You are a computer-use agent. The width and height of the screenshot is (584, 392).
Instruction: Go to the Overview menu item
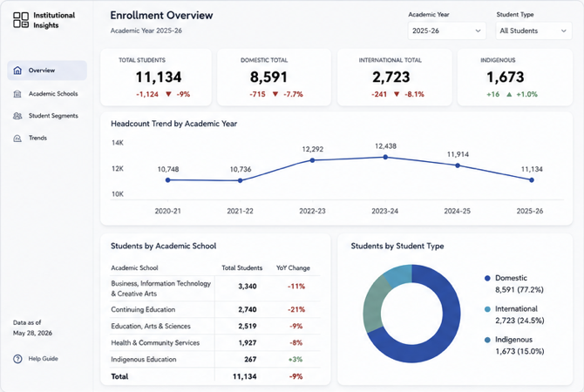click(x=47, y=71)
